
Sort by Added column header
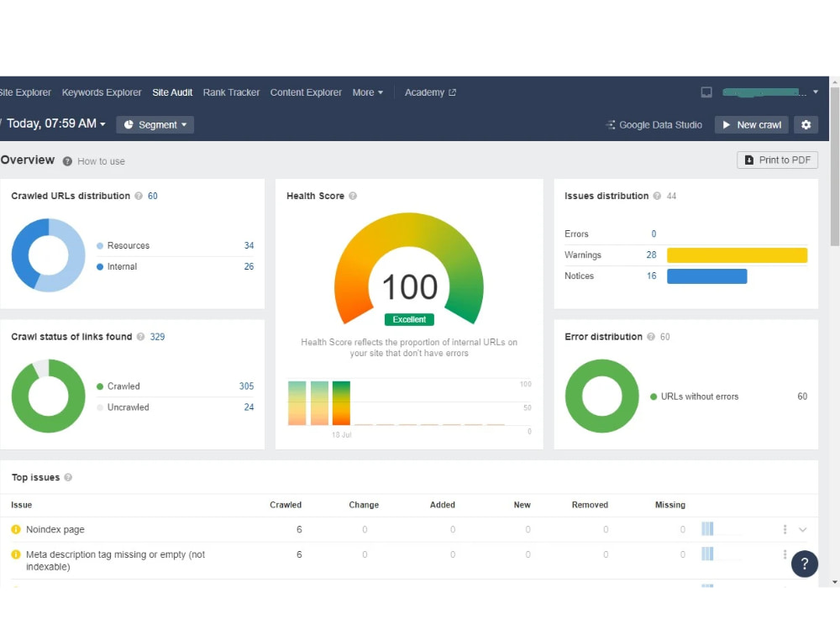tap(443, 505)
